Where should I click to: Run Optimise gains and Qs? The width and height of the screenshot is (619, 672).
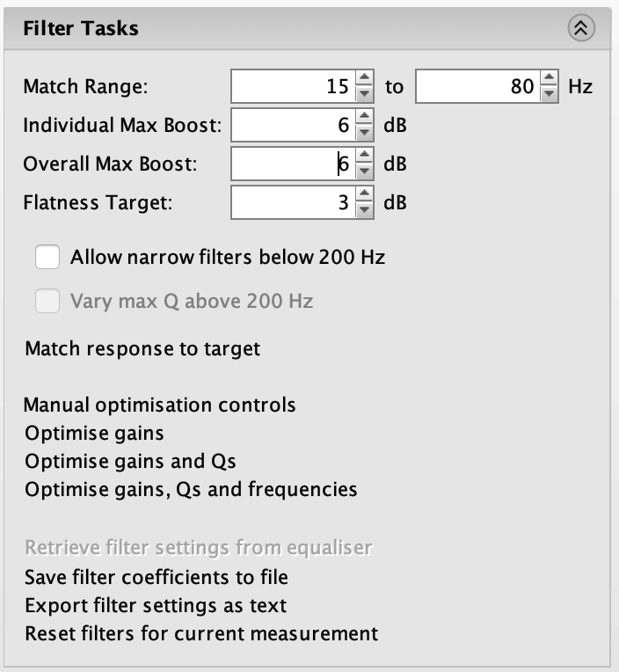tap(130, 461)
